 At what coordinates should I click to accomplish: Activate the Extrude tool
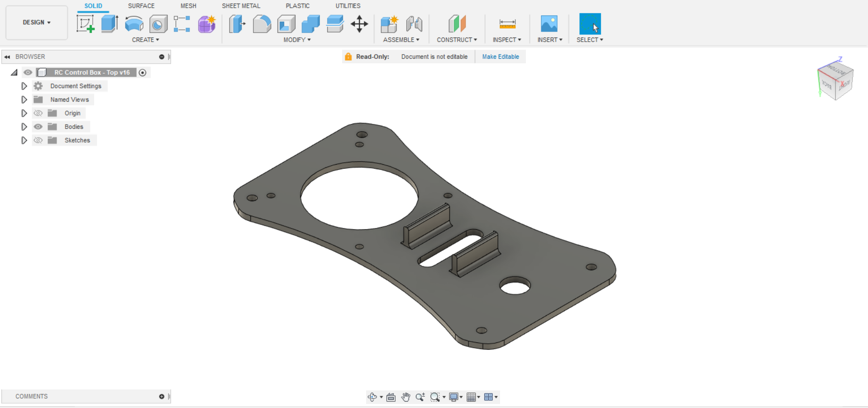pyautogui.click(x=110, y=24)
